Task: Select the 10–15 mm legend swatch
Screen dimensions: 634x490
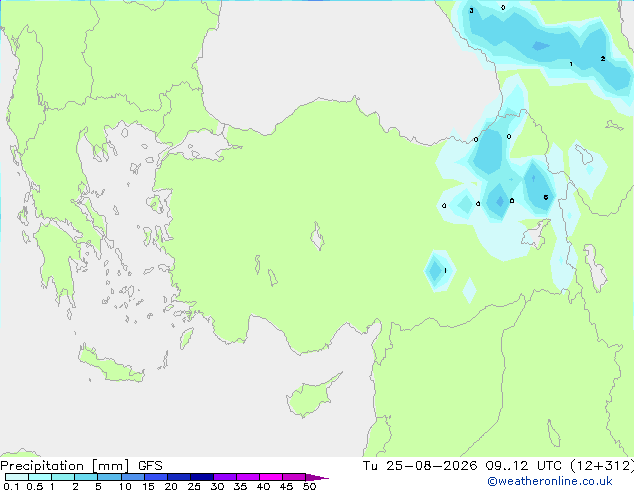Action: pyautogui.click(x=132, y=477)
